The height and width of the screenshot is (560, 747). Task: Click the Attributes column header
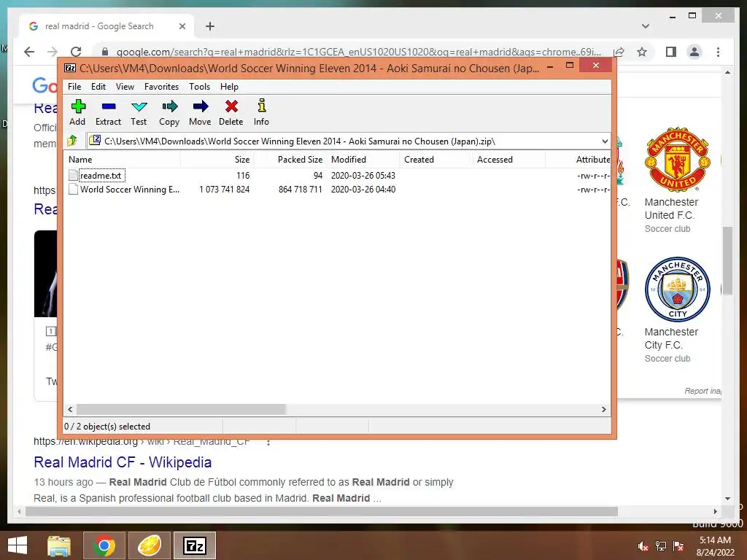coord(578,160)
